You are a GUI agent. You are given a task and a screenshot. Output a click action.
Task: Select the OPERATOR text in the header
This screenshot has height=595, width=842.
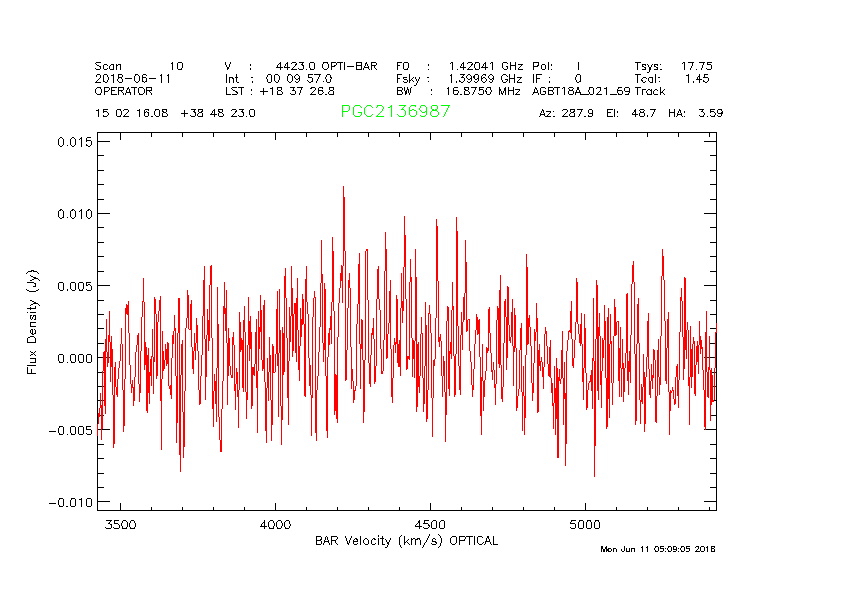[126, 91]
